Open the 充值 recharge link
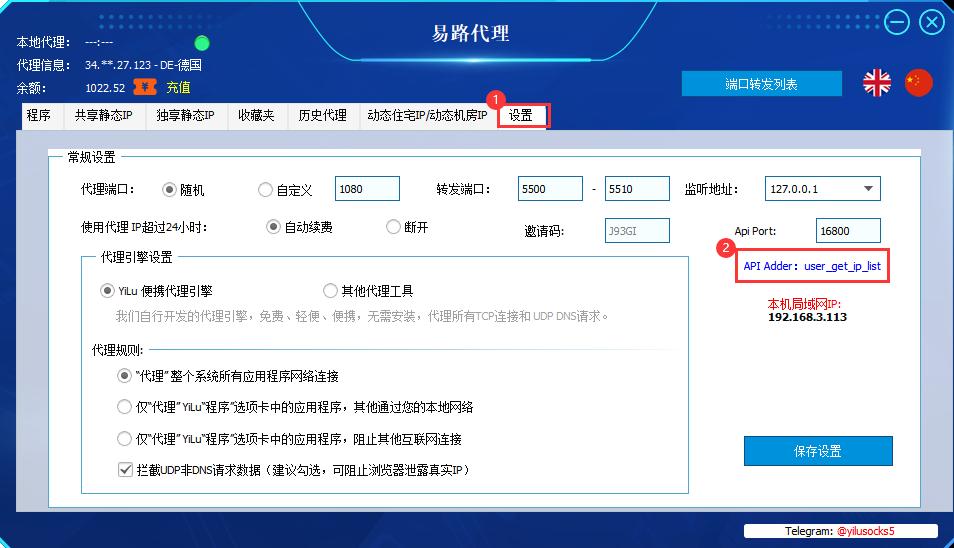This screenshot has height=548, width=954. click(x=178, y=88)
